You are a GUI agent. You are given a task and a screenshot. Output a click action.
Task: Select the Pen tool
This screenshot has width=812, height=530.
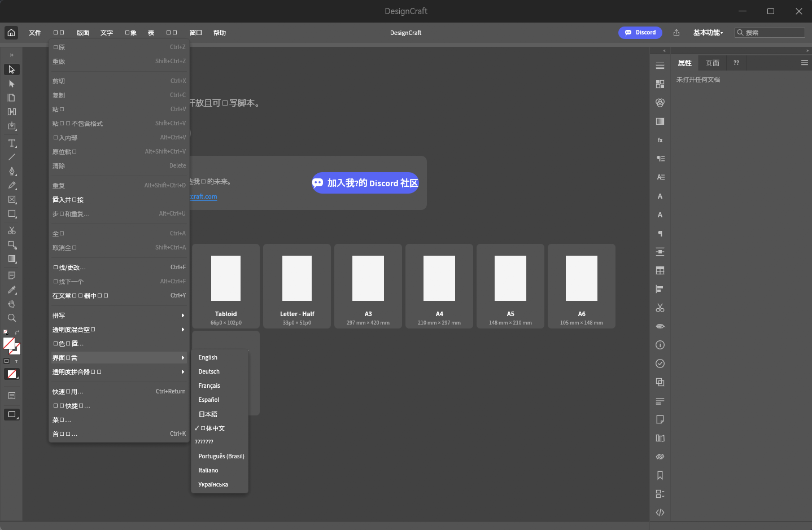pos(12,171)
